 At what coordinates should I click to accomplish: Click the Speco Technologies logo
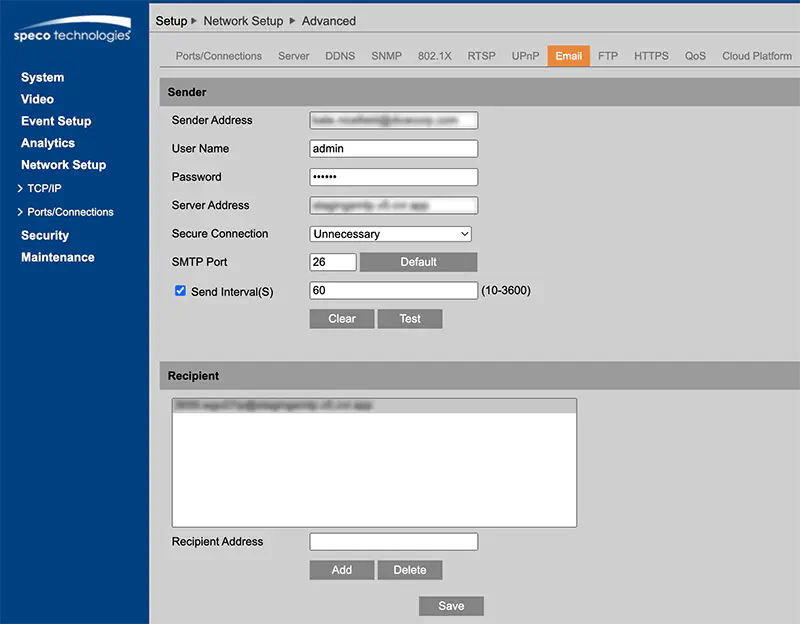tap(72, 30)
